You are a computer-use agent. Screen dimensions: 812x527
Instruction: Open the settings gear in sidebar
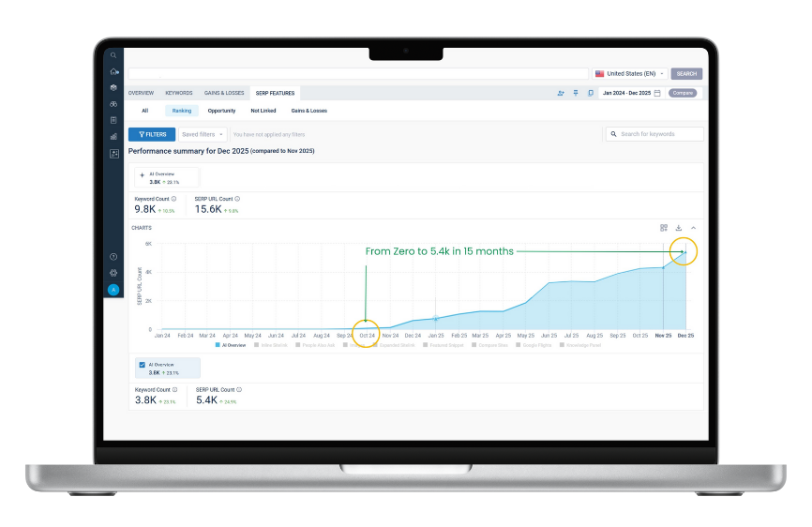tap(113, 273)
